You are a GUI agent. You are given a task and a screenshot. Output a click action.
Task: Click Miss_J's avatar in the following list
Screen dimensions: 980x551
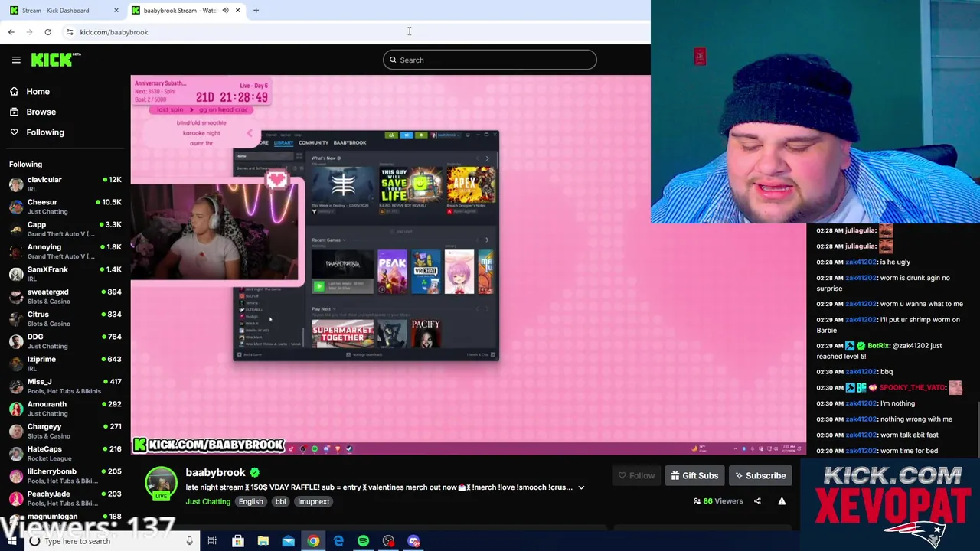point(16,386)
